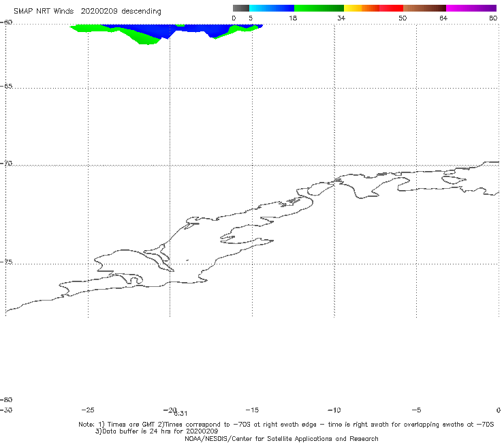Click the color bar label "80" under magenta
The width and height of the screenshot is (504, 443).
tap(493, 18)
